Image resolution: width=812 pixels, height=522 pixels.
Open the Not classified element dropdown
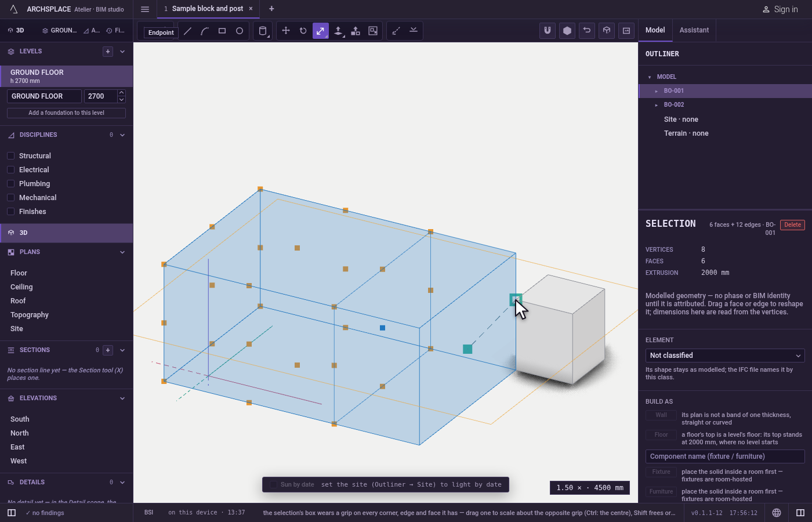pyautogui.click(x=725, y=356)
